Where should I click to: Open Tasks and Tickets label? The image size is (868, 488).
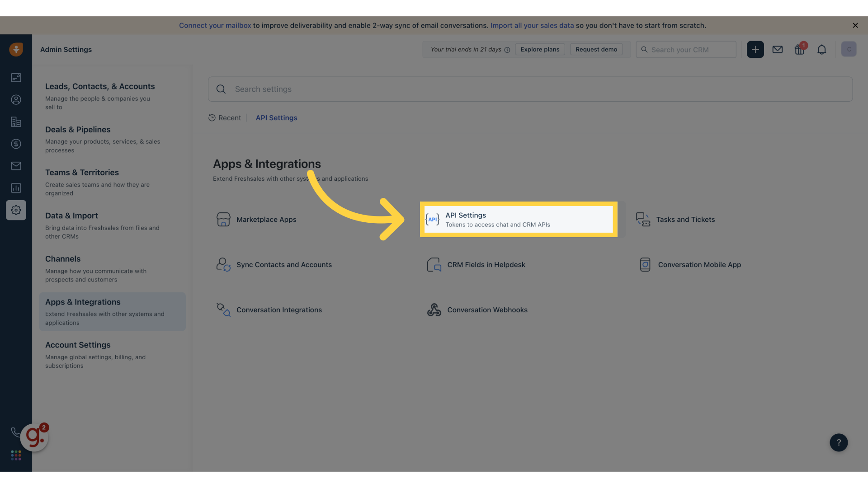[685, 220]
